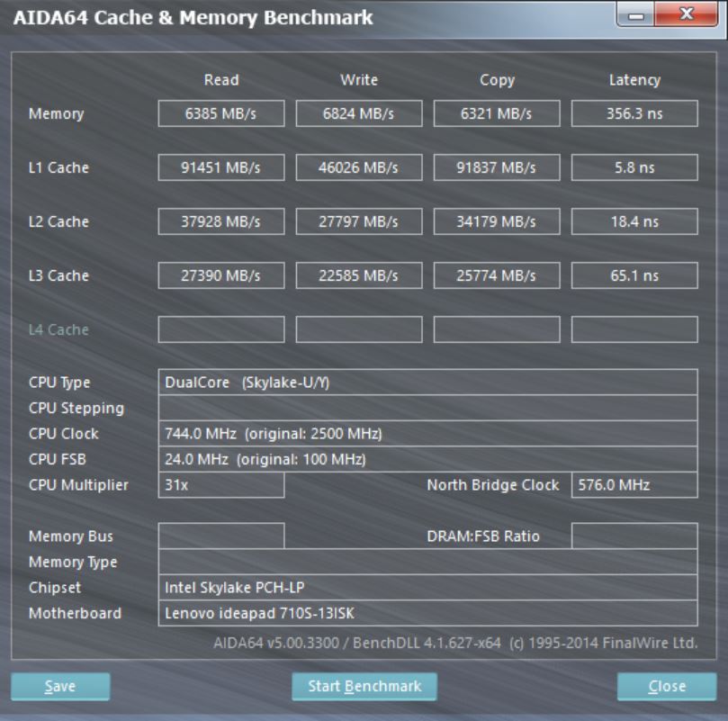This screenshot has width=728, height=721.
Task: Click the Chipset label
Action: click(55, 588)
